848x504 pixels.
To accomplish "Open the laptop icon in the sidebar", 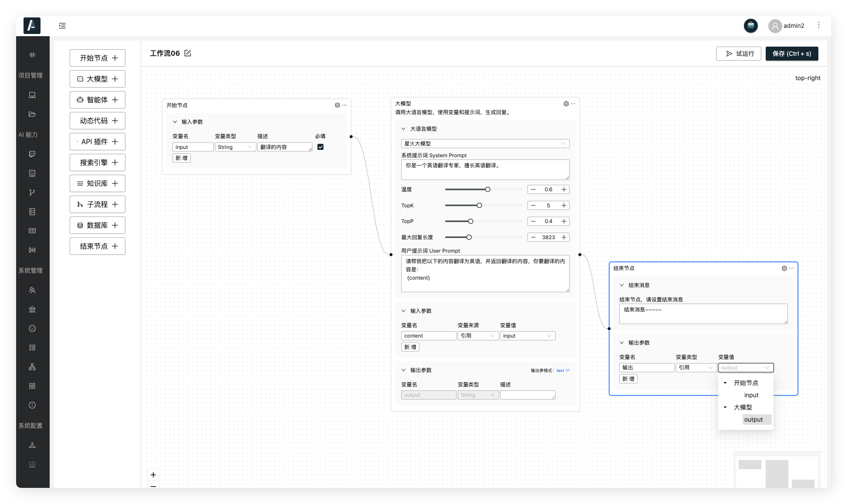I will (x=32, y=95).
